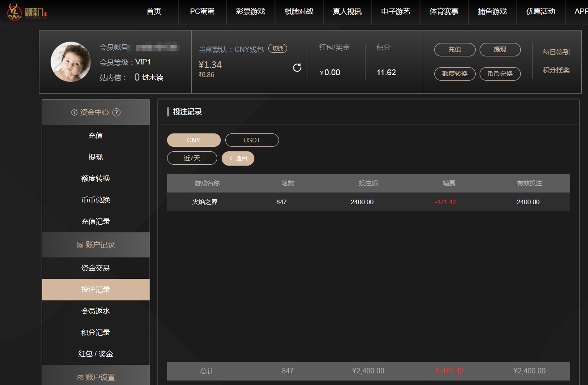Open 红包 / 奖金 in the sidebar
The image size is (588, 385).
click(x=96, y=354)
